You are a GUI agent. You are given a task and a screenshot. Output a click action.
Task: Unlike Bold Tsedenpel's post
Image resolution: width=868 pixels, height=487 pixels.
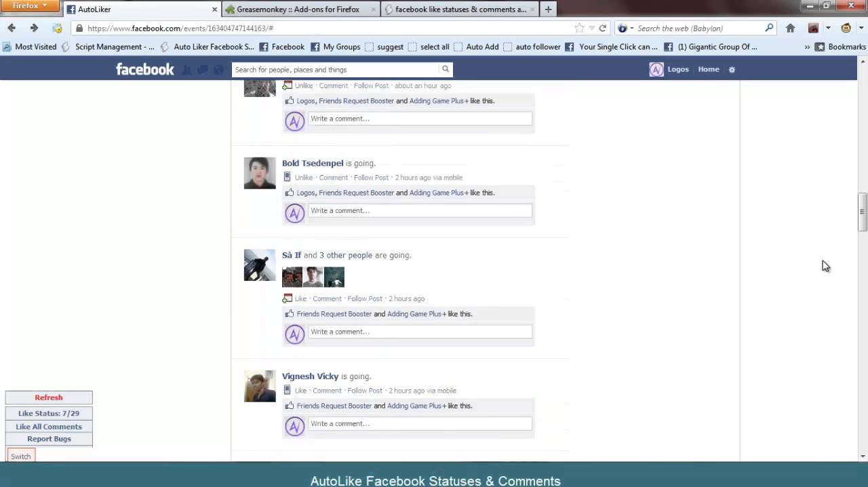pos(304,178)
